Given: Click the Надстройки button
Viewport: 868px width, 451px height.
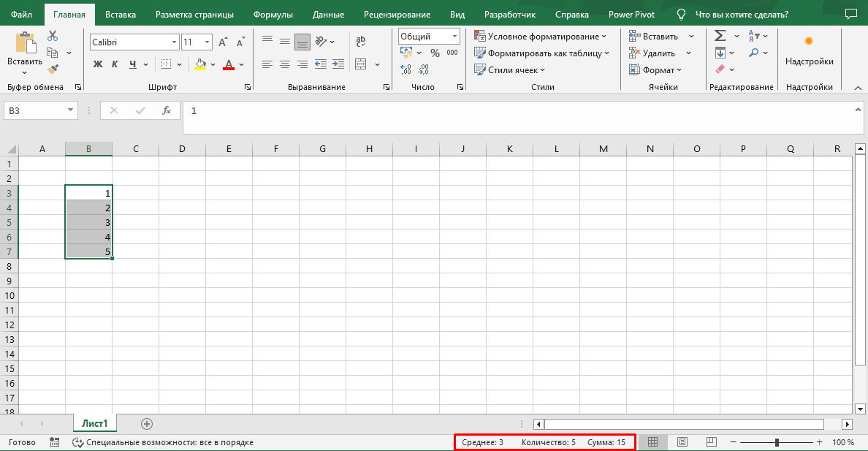Looking at the screenshot, I should point(809,52).
